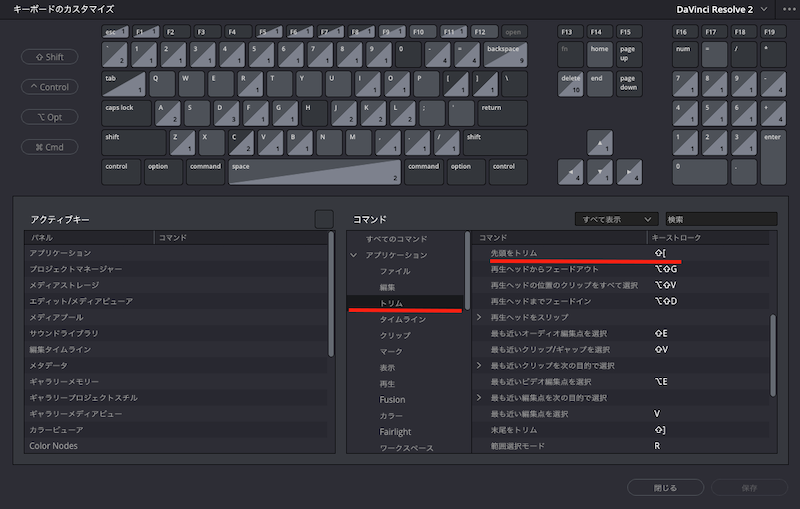The height and width of the screenshot is (509, 800).
Task: Select 最も近い編集点を選択 command
Action: click(x=620, y=414)
